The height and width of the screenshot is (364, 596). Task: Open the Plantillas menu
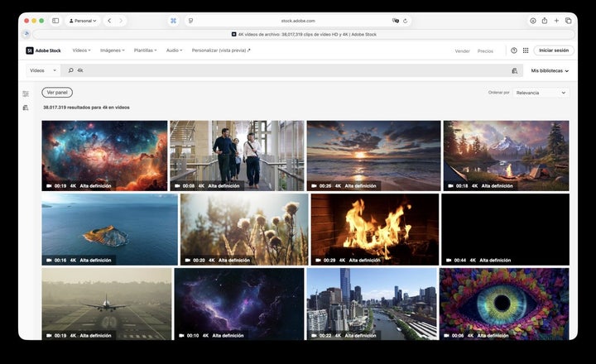click(145, 50)
